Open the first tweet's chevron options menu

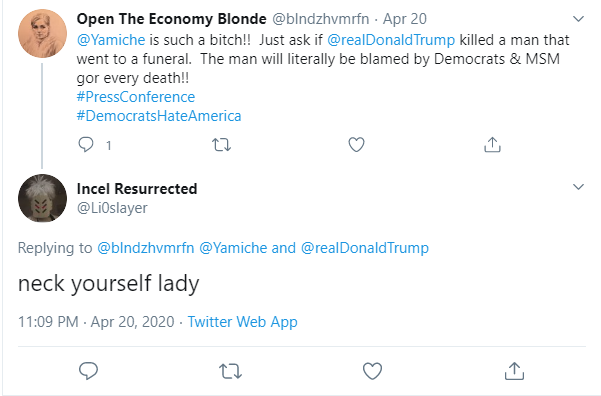578,18
